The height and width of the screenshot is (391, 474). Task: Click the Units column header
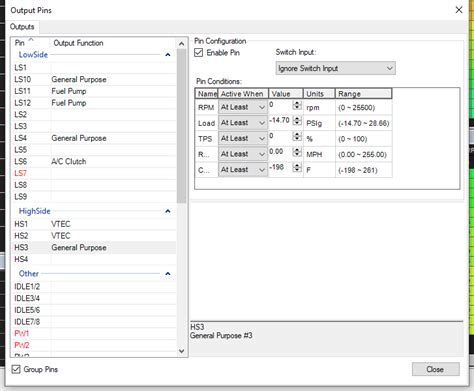coord(319,94)
